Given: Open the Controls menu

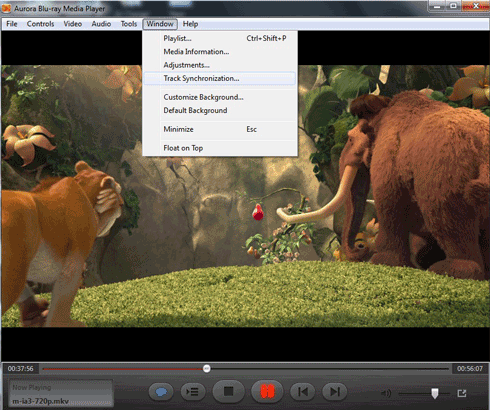Looking at the screenshot, I should point(40,24).
